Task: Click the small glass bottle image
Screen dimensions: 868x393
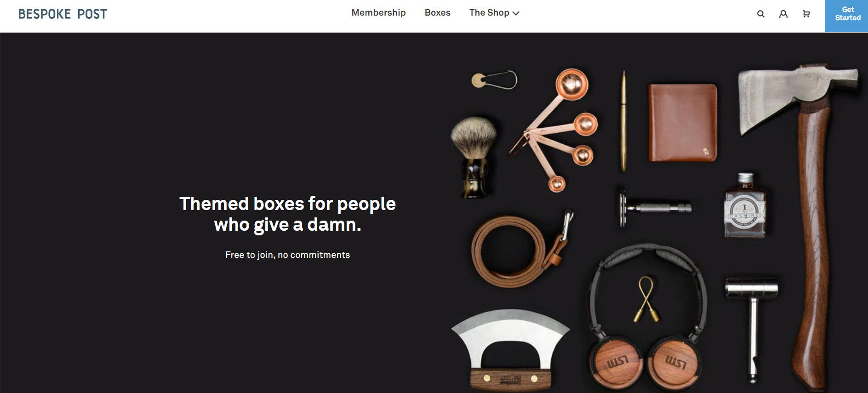Action: pos(745,205)
